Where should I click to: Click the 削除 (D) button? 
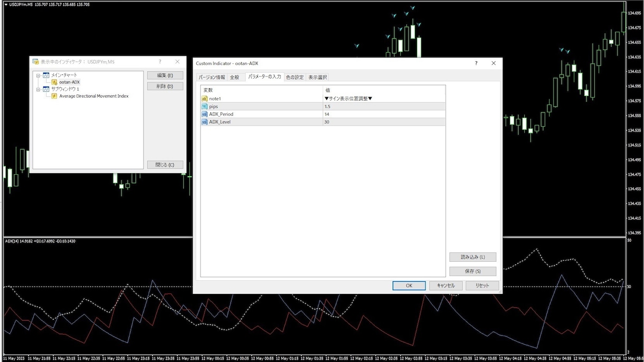165,86
